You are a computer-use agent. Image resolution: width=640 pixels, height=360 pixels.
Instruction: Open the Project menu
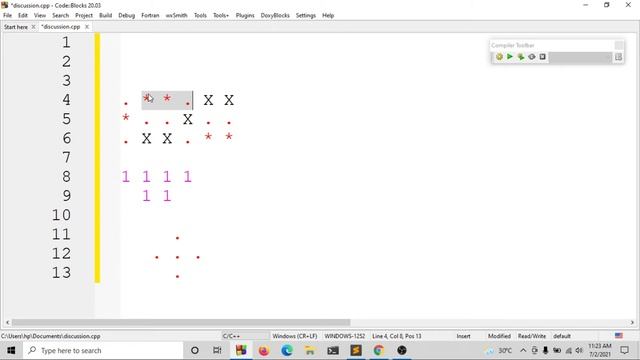(84, 16)
